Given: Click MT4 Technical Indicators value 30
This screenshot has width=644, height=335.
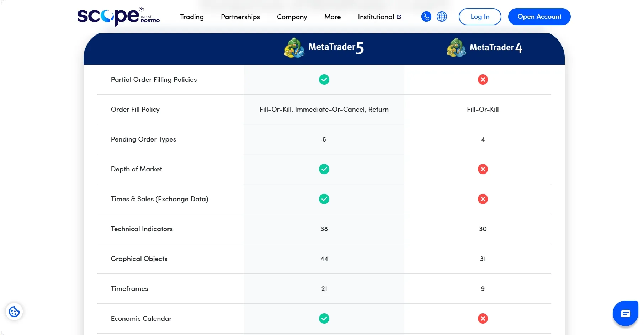Looking at the screenshot, I should click(483, 229).
